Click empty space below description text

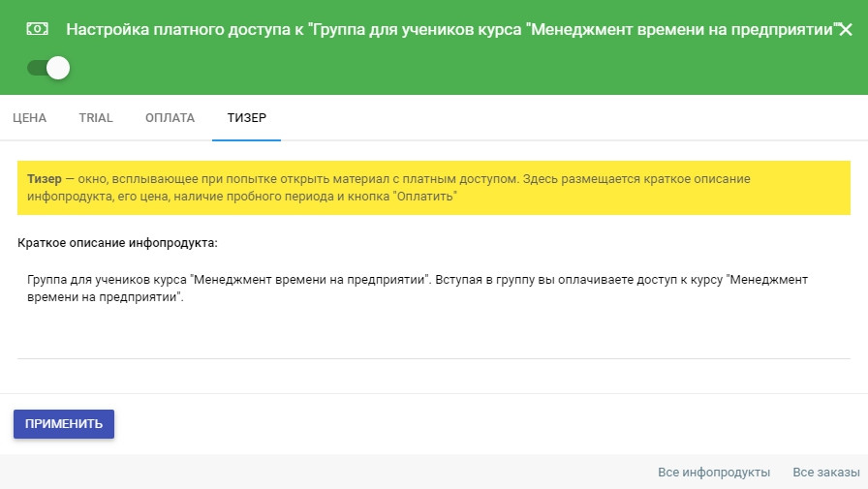pos(432,334)
